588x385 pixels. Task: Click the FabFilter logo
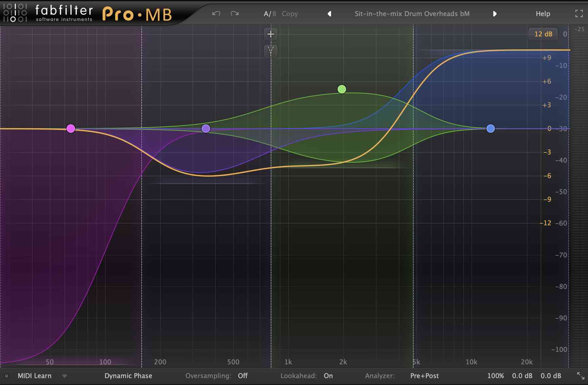pyautogui.click(x=48, y=12)
